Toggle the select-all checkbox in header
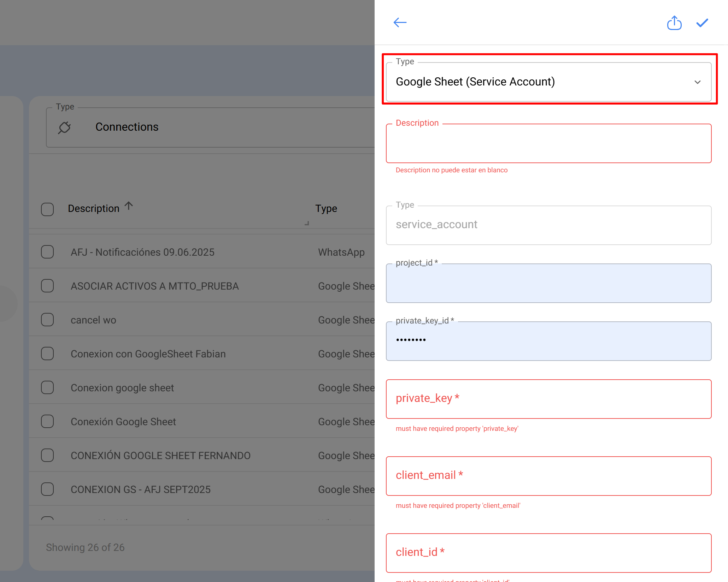 (x=47, y=209)
